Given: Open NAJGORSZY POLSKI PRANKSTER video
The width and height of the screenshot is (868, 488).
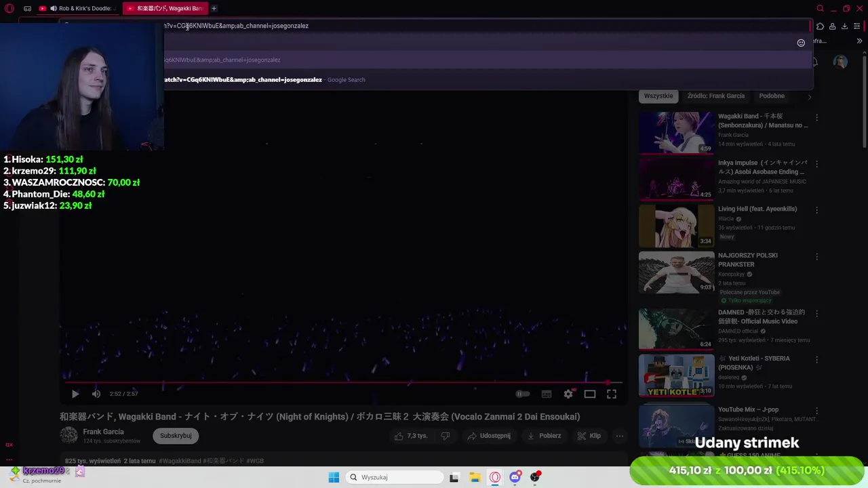Looking at the screenshot, I should point(676,272).
